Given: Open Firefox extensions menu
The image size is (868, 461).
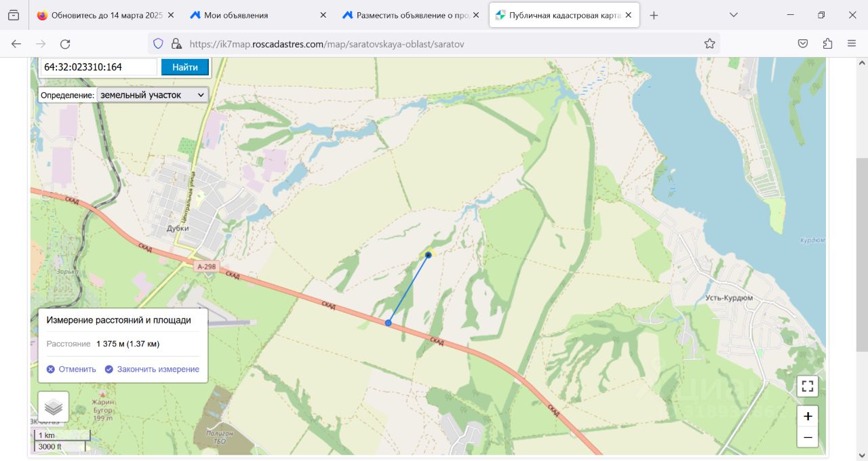Looking at the screenshot, I should (x=827, y=43).
